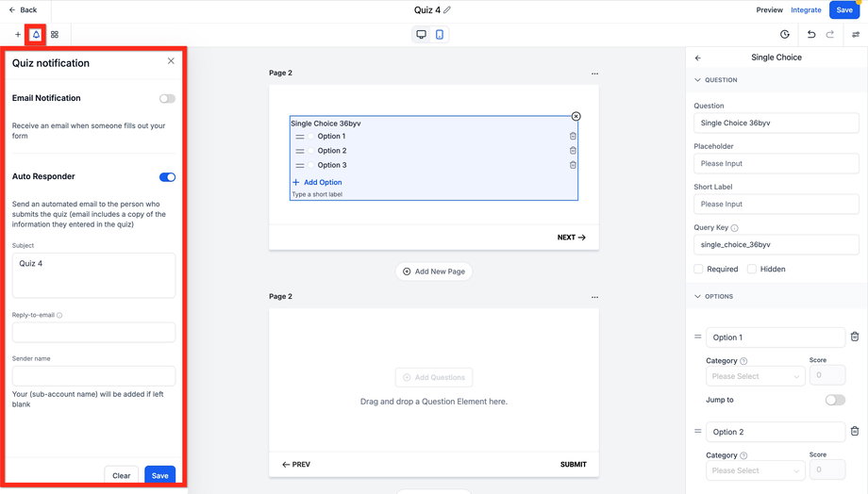Open the Integrate link
868x494 pixels.
(x=806, y=10)
